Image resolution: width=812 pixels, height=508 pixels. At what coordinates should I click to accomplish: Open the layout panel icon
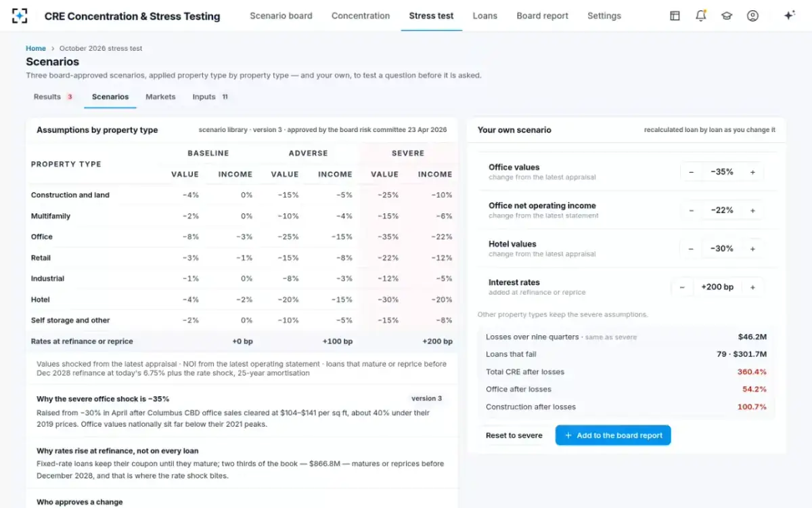675,16
